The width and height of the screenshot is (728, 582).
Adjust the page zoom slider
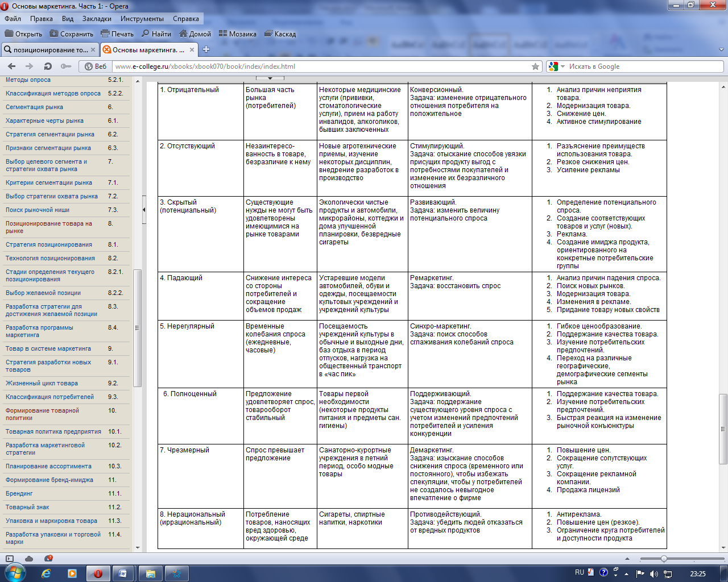point(664,559)
